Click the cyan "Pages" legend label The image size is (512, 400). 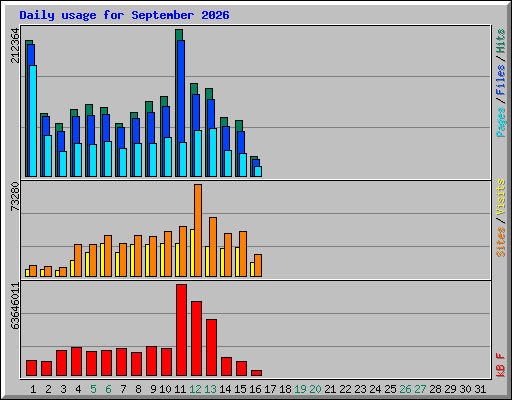[x=500, y=122]
